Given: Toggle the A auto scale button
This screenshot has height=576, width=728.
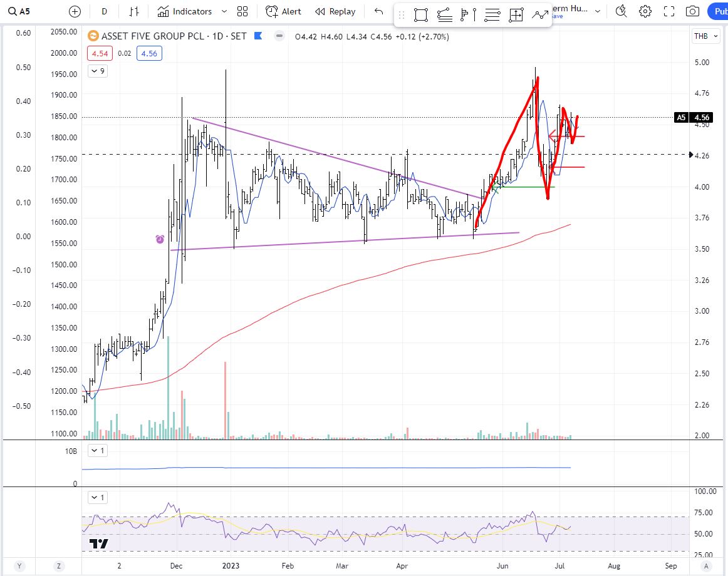Looking at the screenshot, I should click(x=706, y=566).
